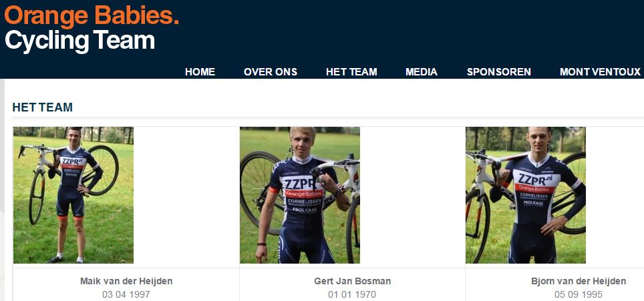
Task: Click the birth date 03 04 1997
Action: 126,294
